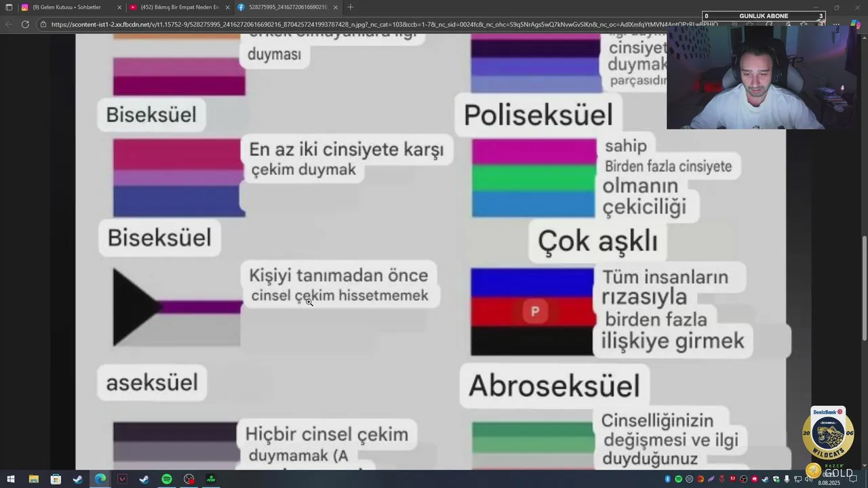868x488 pixels.
Task: Click the Abroseksüel heading
Action: tap(554, 386)
